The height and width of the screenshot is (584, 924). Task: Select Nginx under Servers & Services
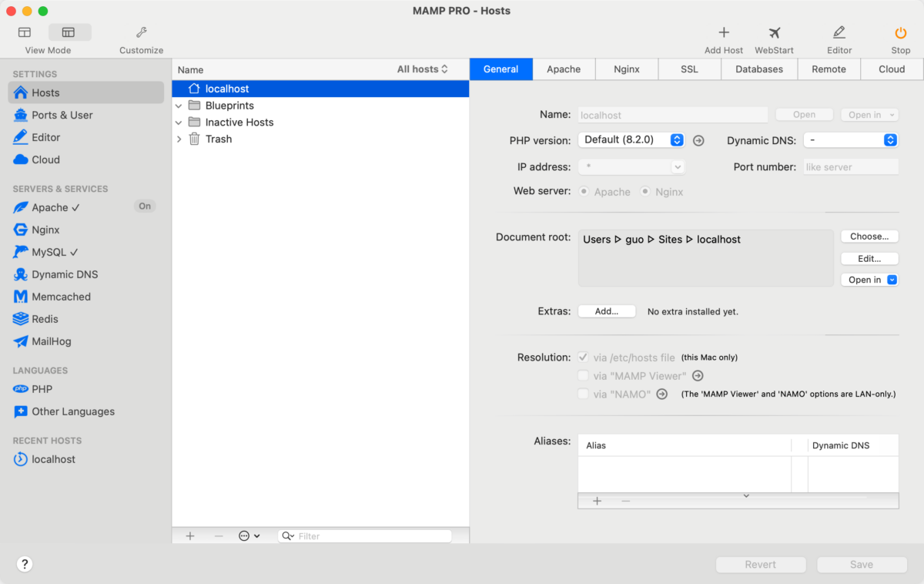click(x=86, y=230)
